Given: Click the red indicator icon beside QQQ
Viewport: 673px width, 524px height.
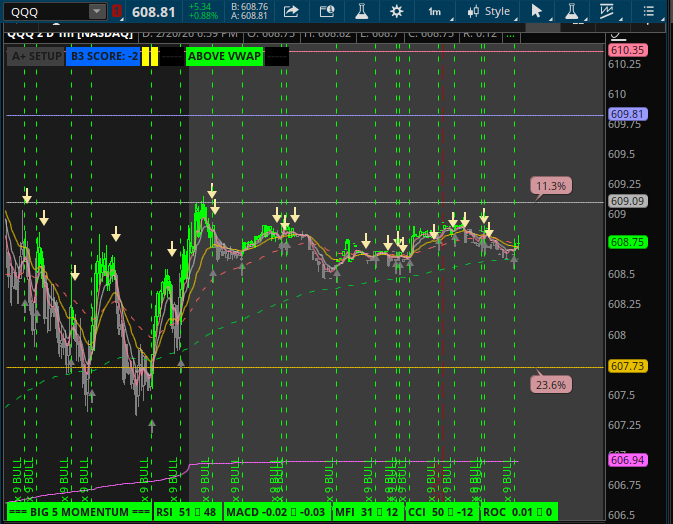Looking at the screenshot, I should click(117, 12).
